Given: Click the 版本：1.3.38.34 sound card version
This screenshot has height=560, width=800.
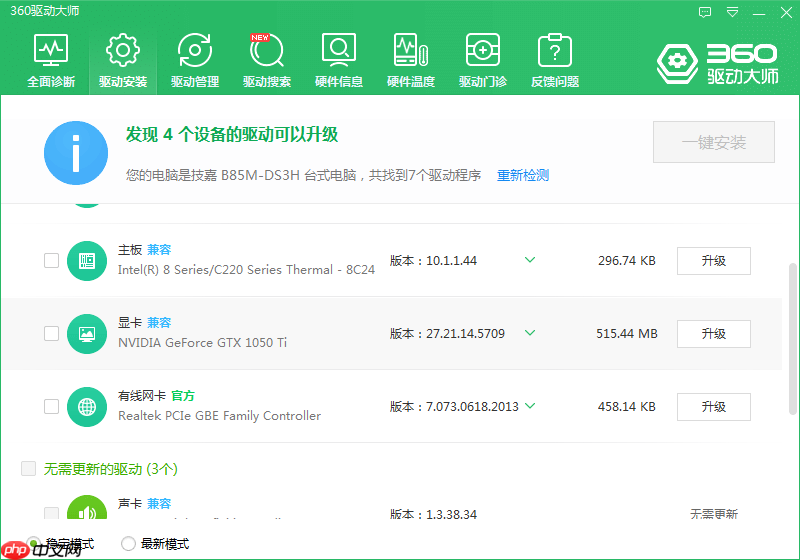Looking at the screenshot, I should (433, 514).
